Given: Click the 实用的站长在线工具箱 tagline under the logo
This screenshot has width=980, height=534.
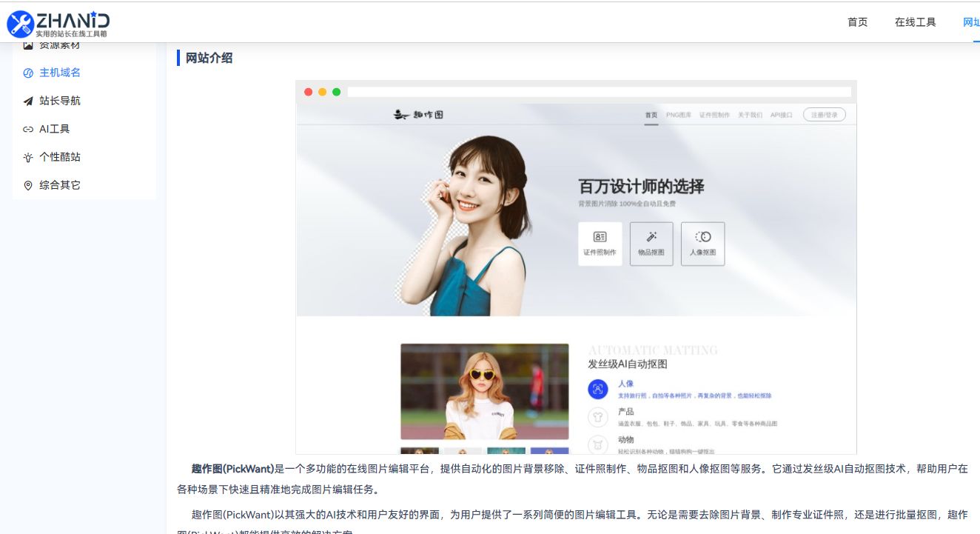Looking at the screenshot, I should click(x=72, y=34).
